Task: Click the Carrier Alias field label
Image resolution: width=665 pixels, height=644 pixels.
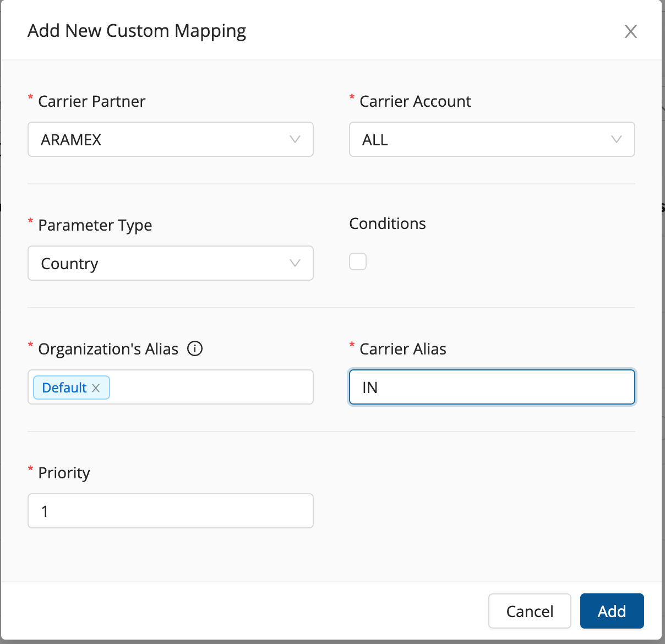Action: click(x=402, y=349)
